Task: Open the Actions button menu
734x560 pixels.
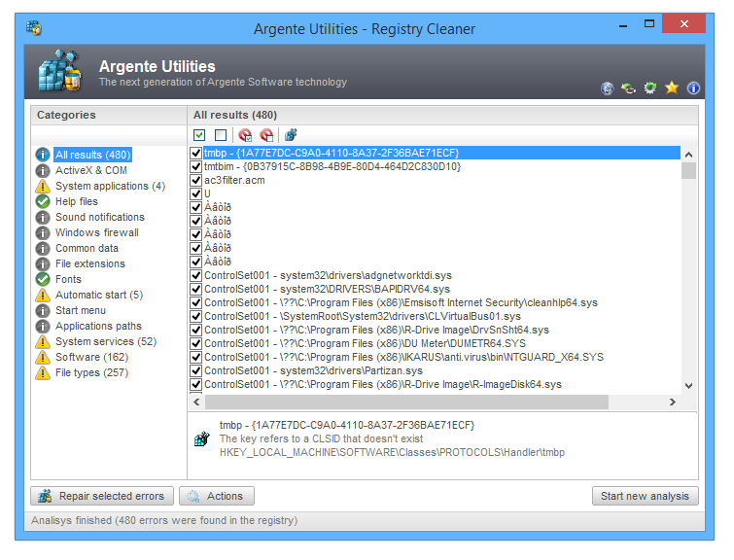Action: coord(217,496)
